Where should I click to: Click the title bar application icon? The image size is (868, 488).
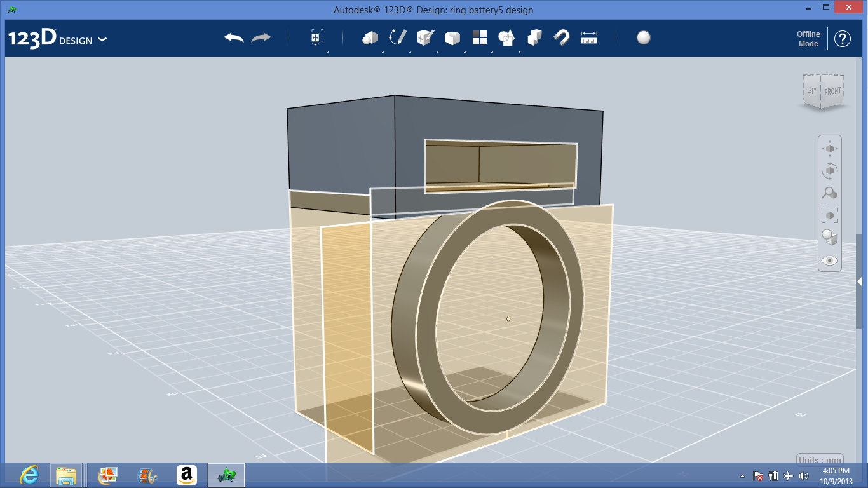11,10
